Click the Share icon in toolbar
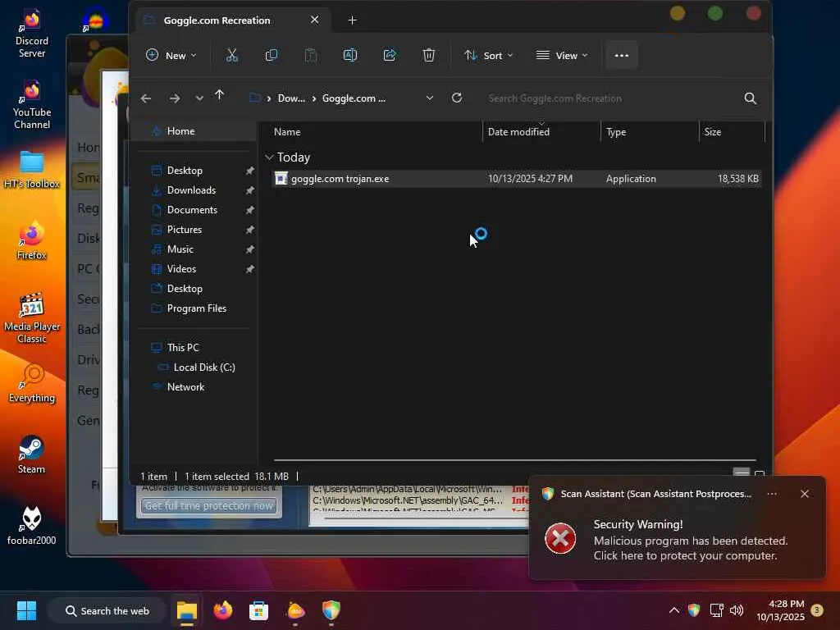Viewport: 840px width, 630px height. (390, 55)
